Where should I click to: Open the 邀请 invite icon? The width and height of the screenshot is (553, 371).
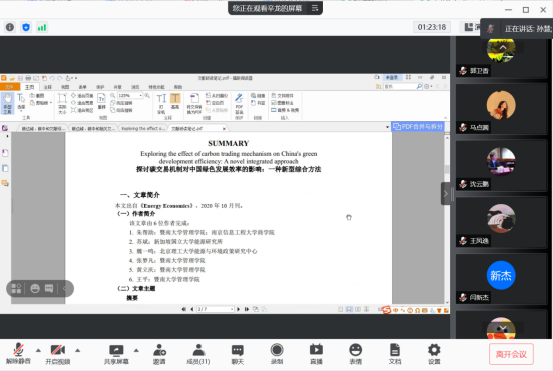pyautogui.click(x=159, y=353)
